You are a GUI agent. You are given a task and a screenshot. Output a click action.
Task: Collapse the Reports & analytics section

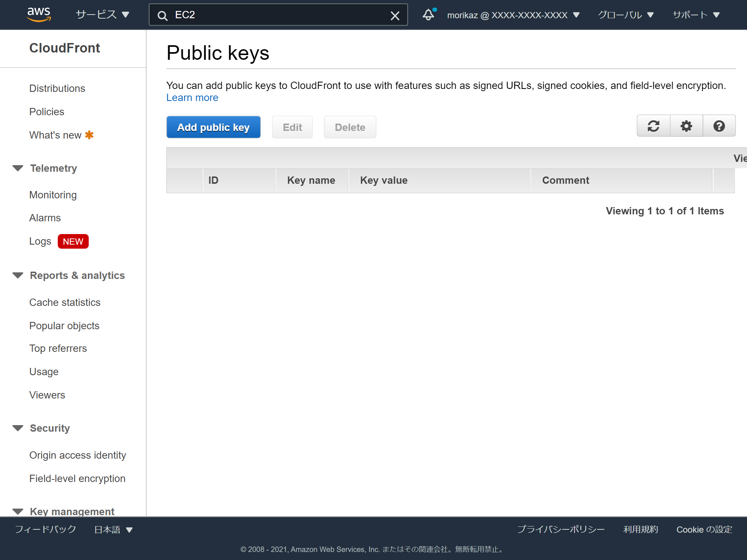(18, 275)
